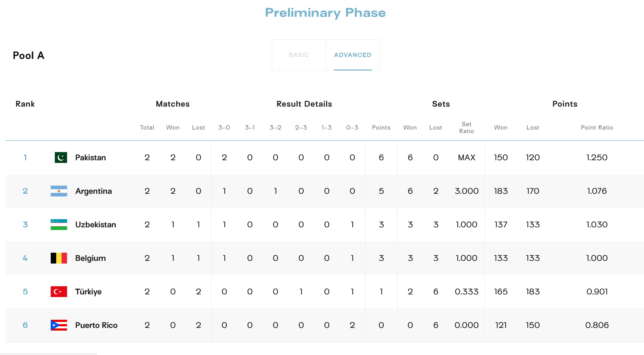This screenshot has height=355, width=644.
Task: Click the Argentina flag icon
Action: [x=59, y=191]
